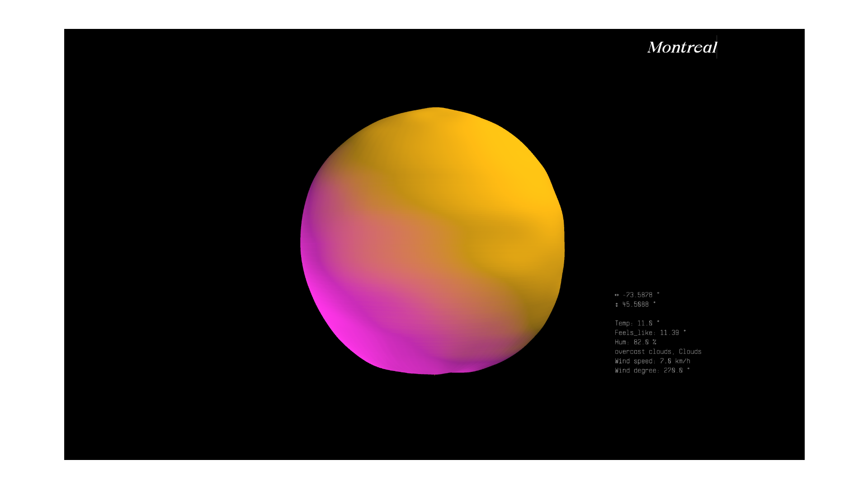Click the Feels_like: 11.39 reading

(650, 333)
